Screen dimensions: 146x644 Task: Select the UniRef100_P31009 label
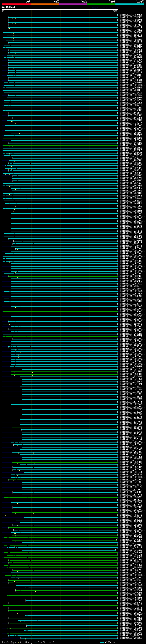[131, 95]
